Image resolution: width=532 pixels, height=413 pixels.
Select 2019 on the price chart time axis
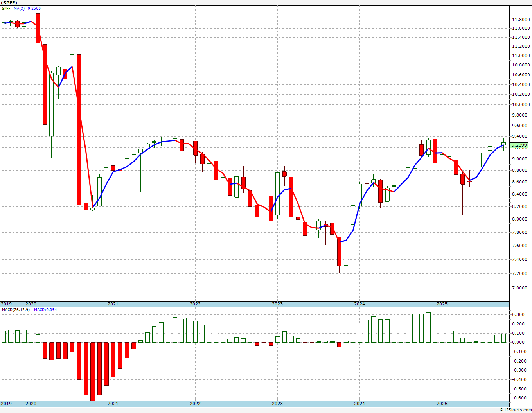point(6,304)
